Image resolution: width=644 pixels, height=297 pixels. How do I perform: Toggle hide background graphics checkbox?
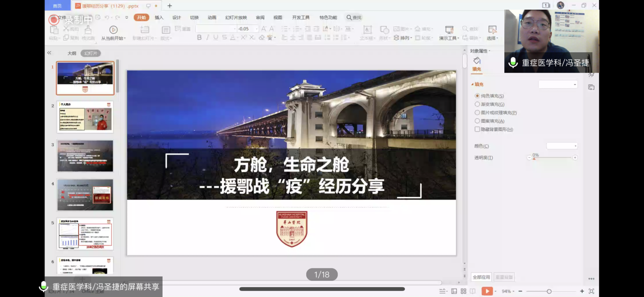[x=477, y=129]
